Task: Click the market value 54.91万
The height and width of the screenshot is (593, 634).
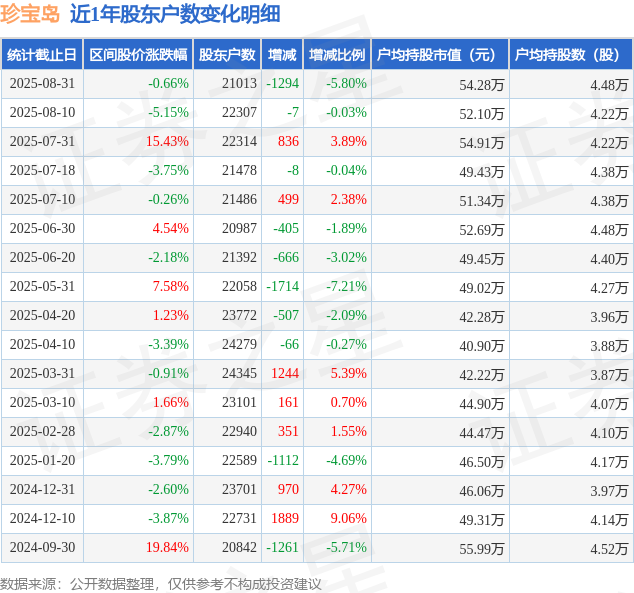Action: point(482,143)
